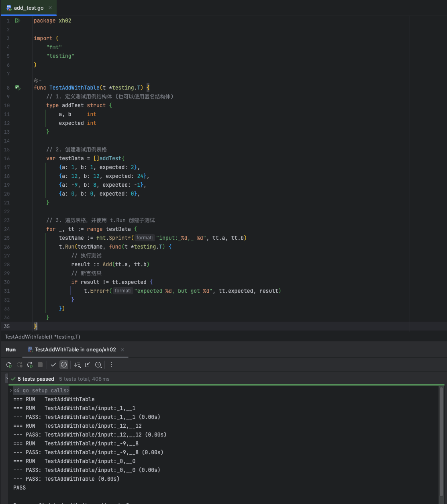Click 'package xh02' on line 1
The image size is (447, 504).
53,20
